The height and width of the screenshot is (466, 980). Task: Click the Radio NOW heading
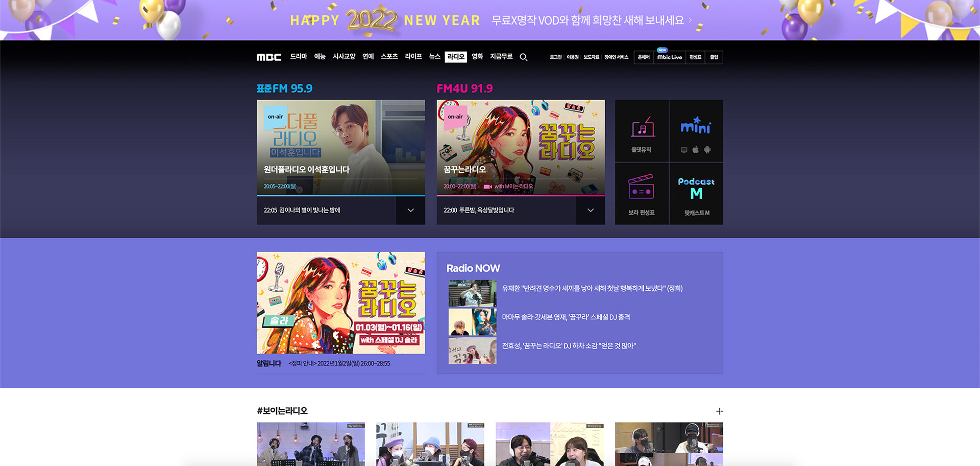pos(473,268)
